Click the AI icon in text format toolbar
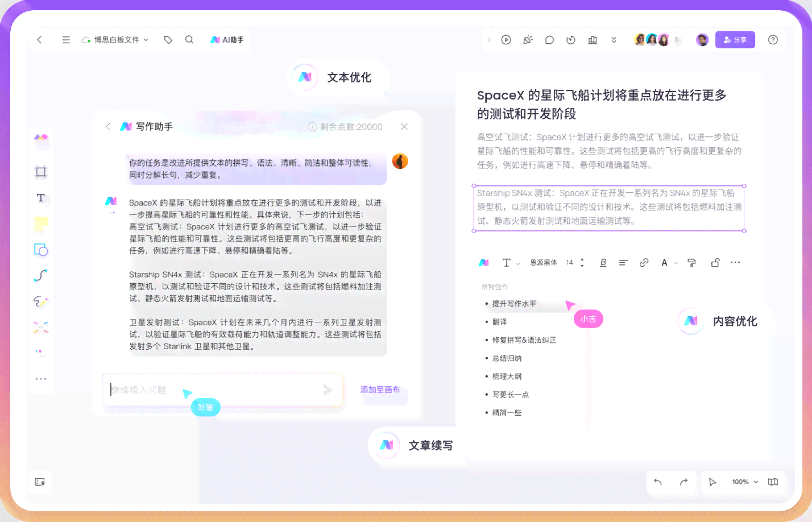Screen dimensions: 812x522 [x=483, y=263]
